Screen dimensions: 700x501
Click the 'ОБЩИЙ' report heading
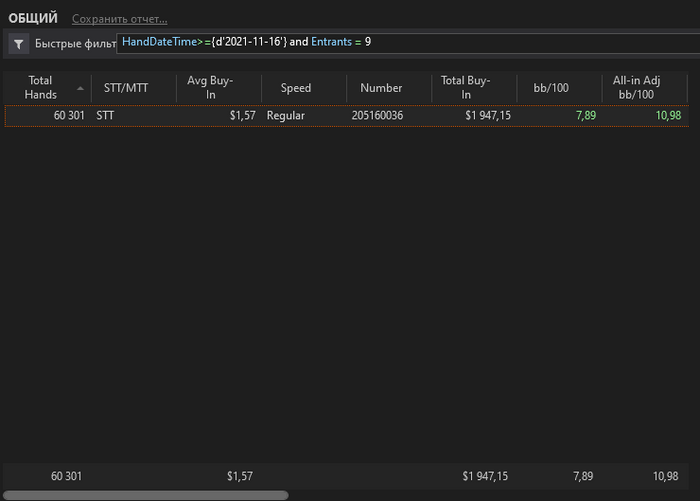tap(33, 18)
